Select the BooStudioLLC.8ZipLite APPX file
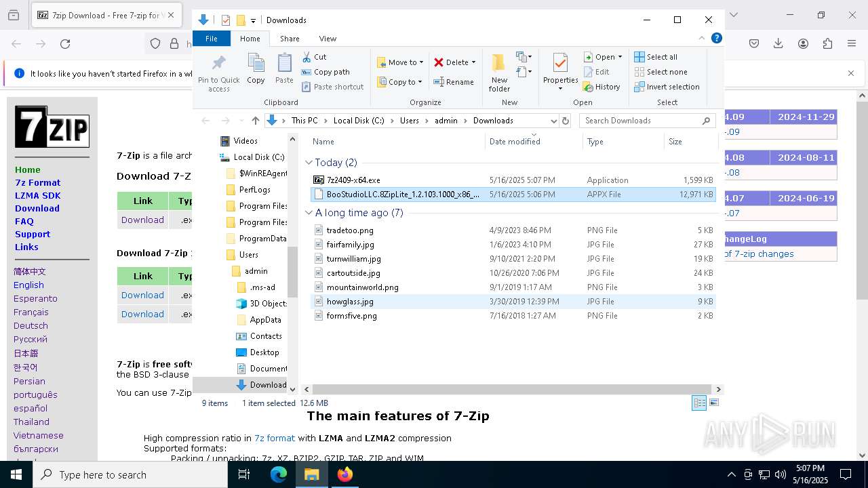This screenshot has height=488, width=868. [513, 195]
